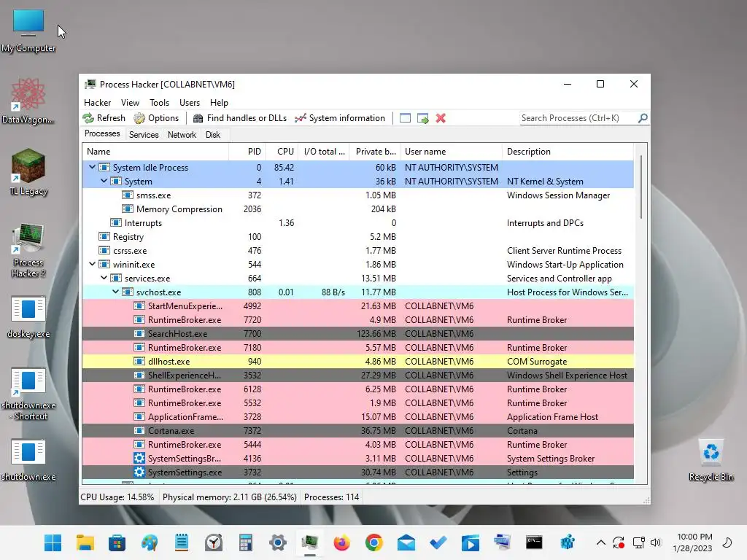
Task: Select the My Computer desktop icon
Action: 28,31
